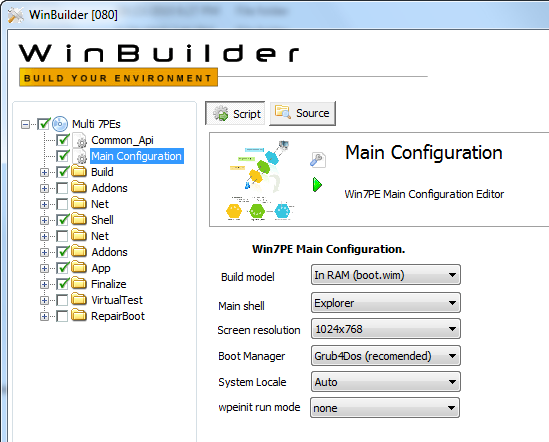Click the 'Win7PE Main Configuration Editor' description text

(424, 194)
